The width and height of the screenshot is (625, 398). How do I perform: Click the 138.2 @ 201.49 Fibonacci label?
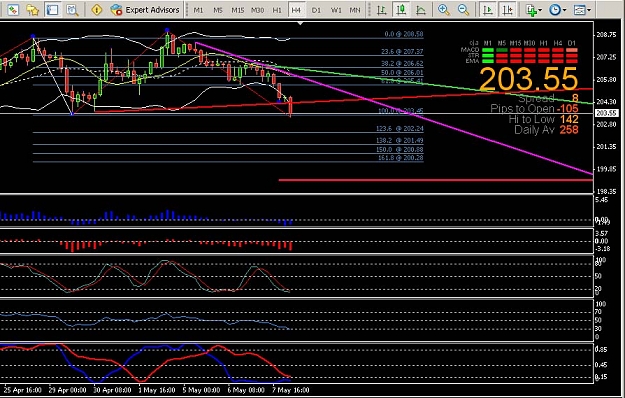(400, 140)
